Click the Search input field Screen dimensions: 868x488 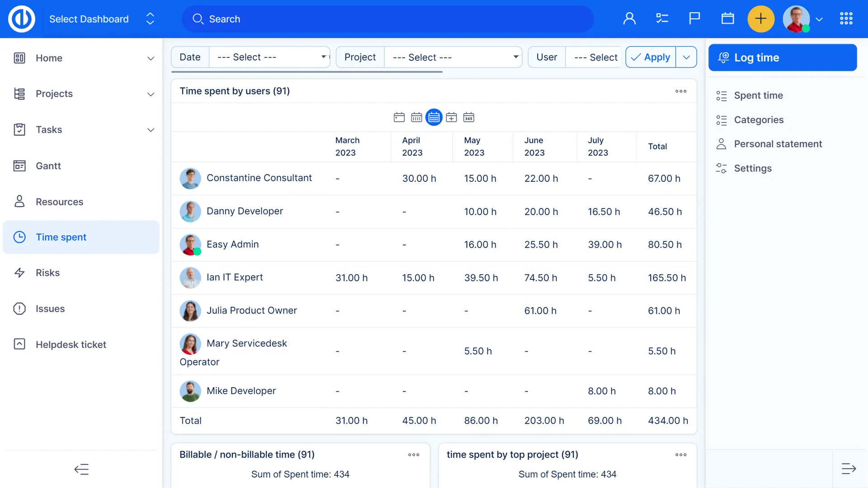click(388, 19)
